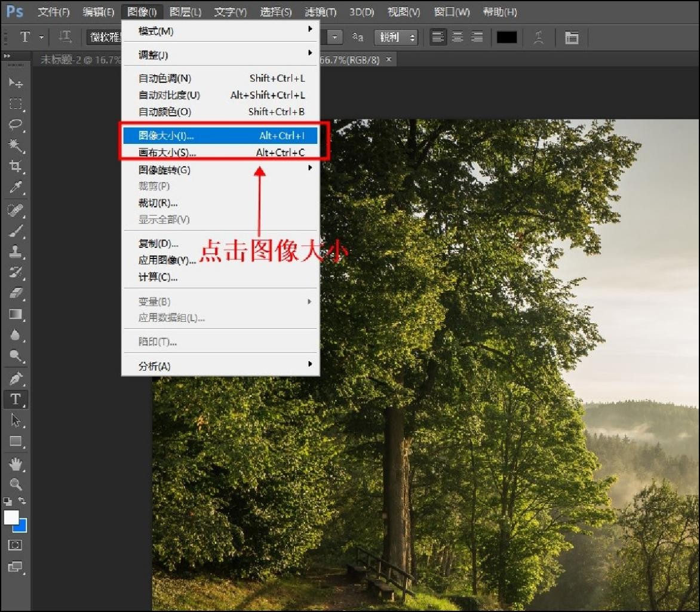The width and height of the screenshot is (700, 612).
Task: Select the Eyedropper tool
Action: 16,187
